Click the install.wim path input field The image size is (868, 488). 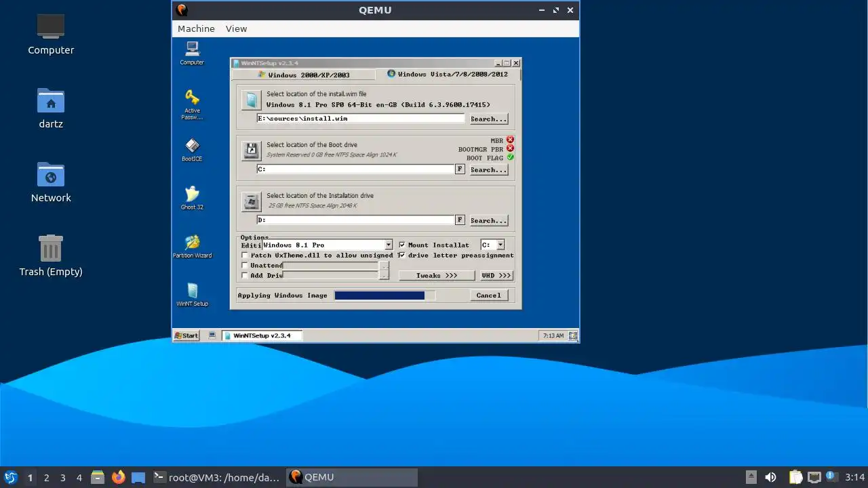coord(361,118)
